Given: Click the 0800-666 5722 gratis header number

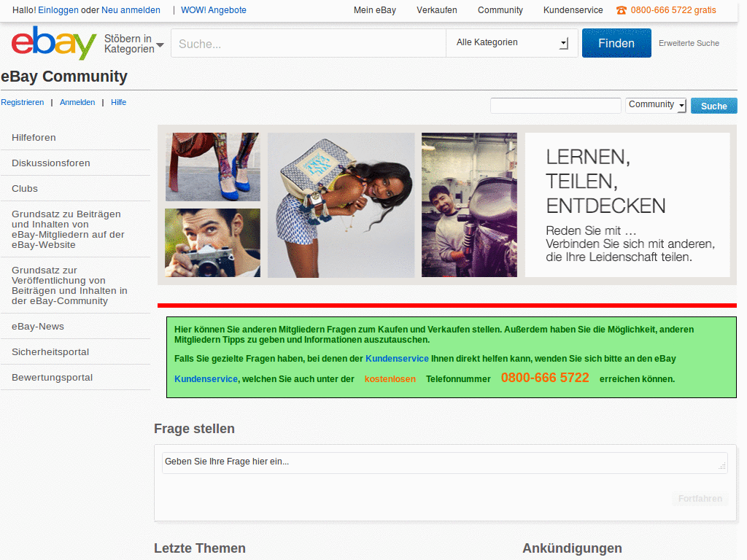Looking at the screenshot, I should 673,10.
